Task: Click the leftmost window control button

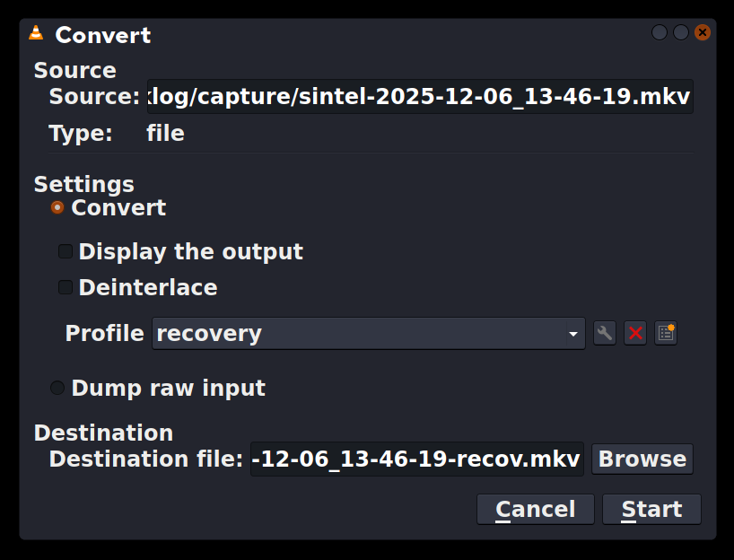Action: click(x=660, y=32)
